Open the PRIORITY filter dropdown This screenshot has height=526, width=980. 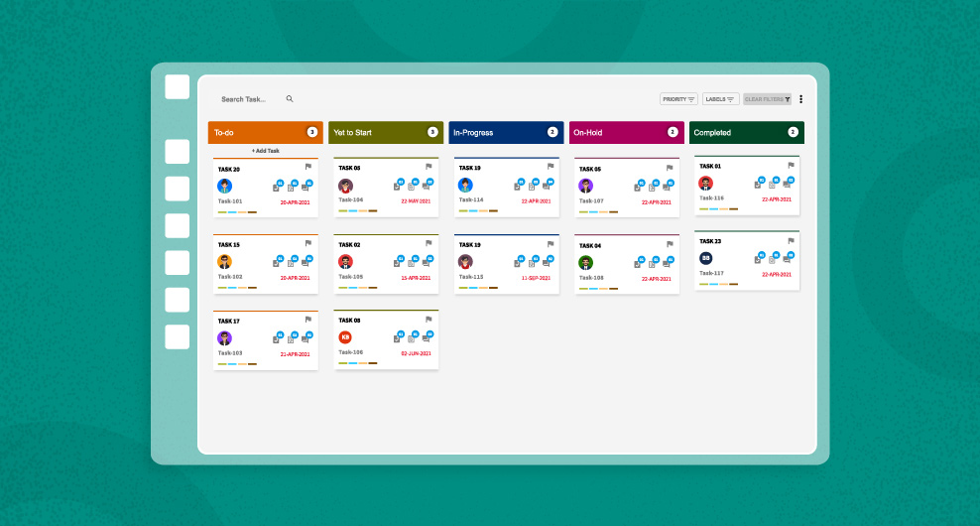click(678, 99)
